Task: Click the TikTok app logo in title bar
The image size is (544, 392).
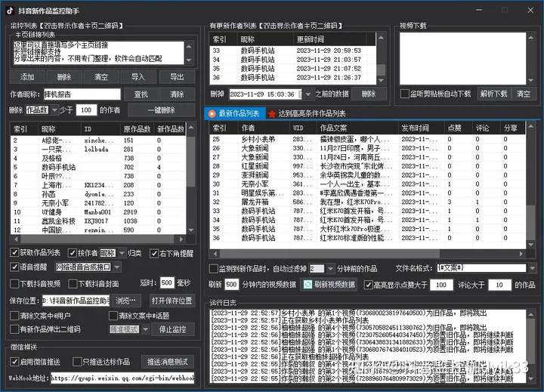Action: click(x=10, y=11)
